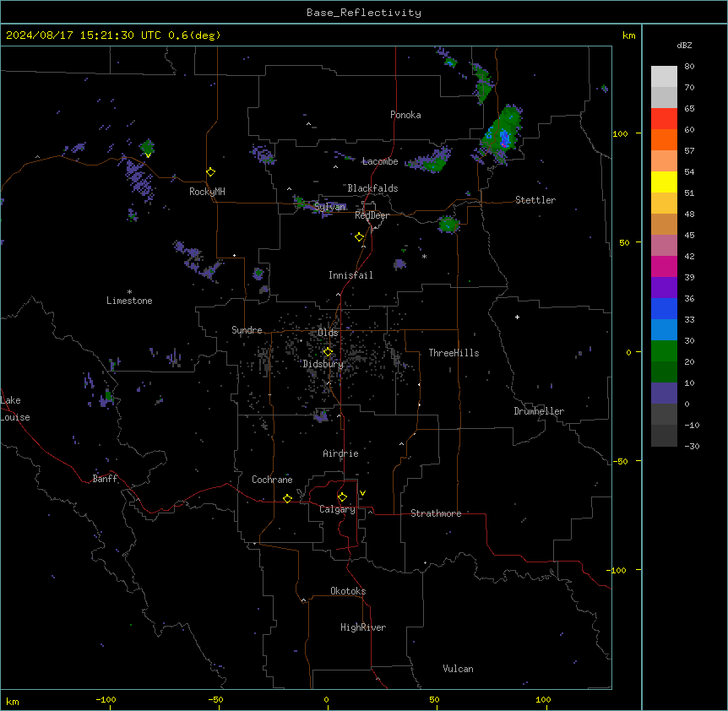
Task: Click the Limestone label
Action: click(129, 301)
